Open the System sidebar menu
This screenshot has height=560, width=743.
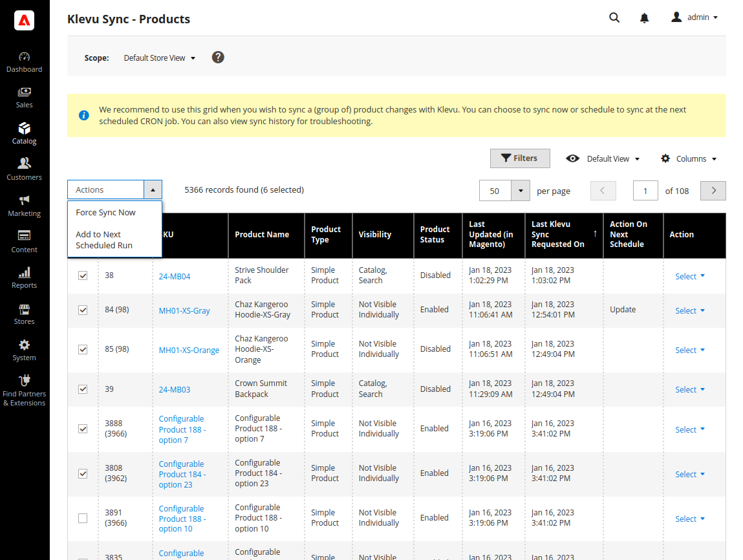click(24, 350)
